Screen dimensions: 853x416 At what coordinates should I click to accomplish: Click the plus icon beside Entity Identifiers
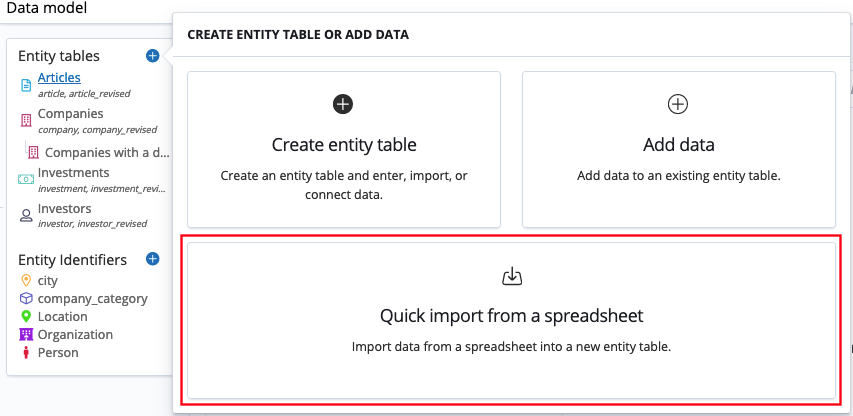tap(152, 259)
